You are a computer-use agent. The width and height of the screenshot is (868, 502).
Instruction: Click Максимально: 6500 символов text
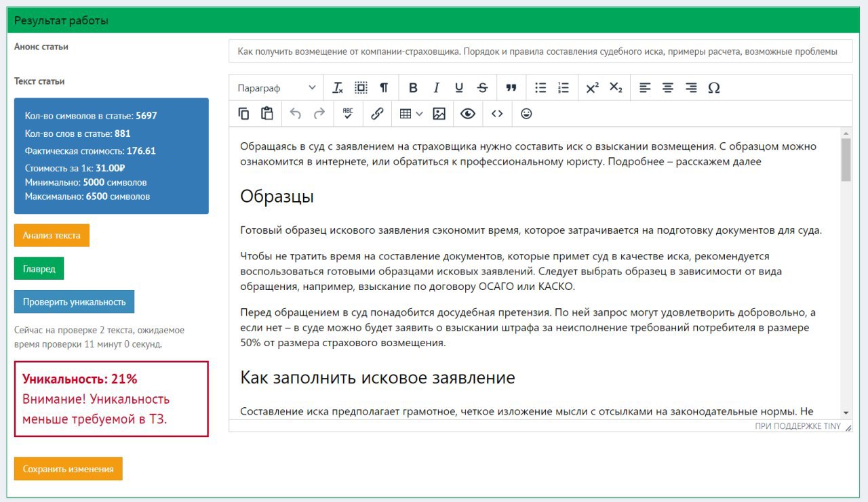tap(87, 196)
